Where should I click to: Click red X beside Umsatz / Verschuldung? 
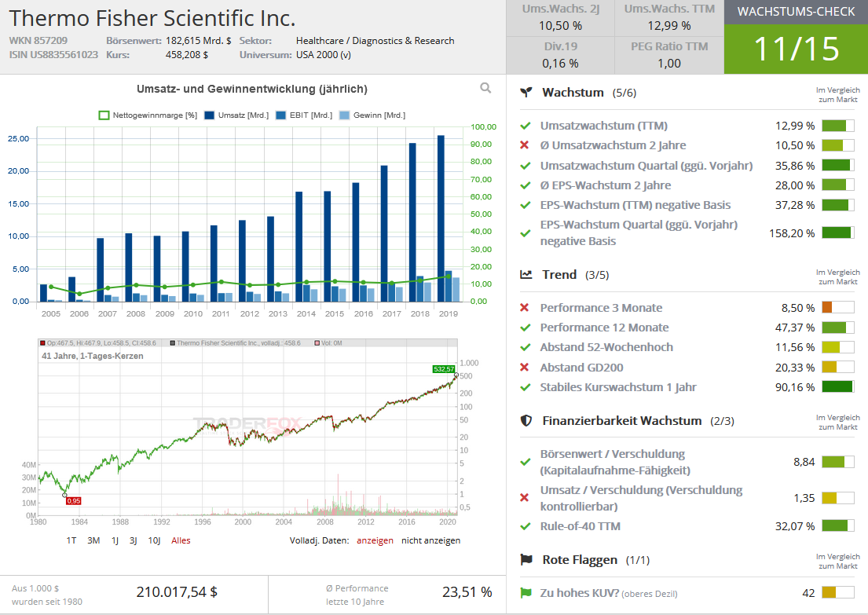click(x=525, y=498)
